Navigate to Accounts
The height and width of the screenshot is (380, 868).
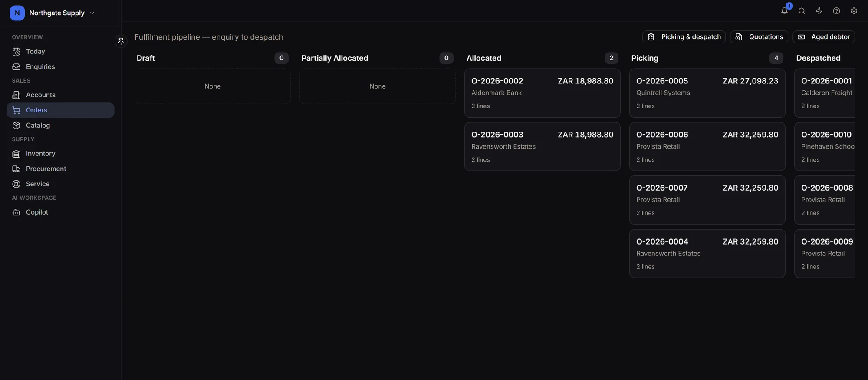coord(60,95)
